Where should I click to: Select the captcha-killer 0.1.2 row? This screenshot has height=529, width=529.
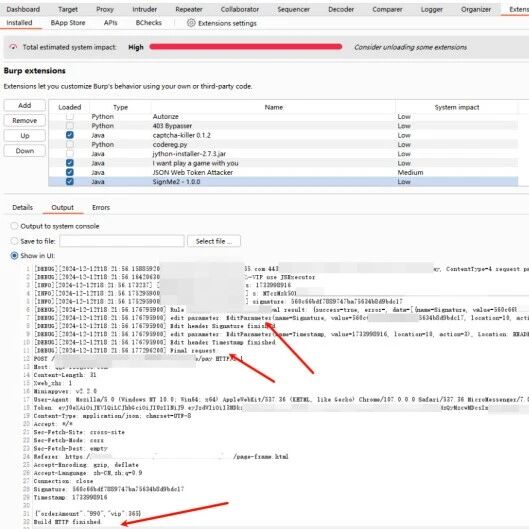point(283,135)
